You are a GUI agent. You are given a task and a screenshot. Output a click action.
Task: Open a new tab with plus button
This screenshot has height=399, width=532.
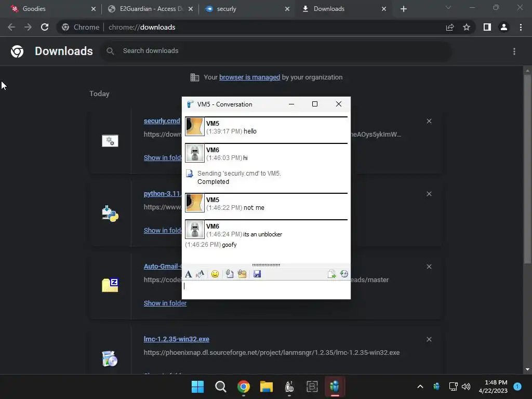403,9
